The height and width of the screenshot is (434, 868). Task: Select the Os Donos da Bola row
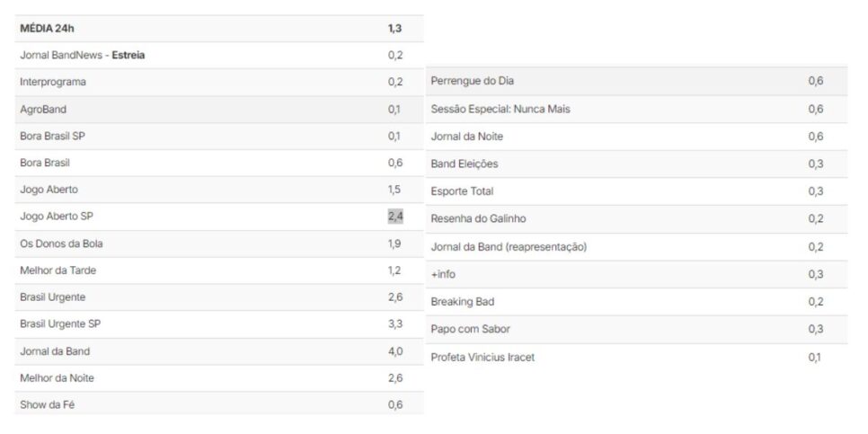pyautogui.click(x=219, y=244)
